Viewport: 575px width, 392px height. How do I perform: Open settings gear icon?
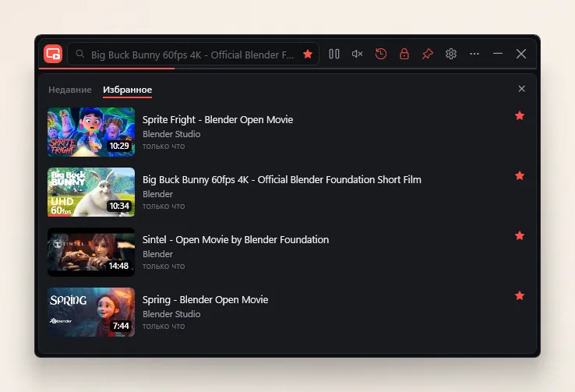(450, 54)
